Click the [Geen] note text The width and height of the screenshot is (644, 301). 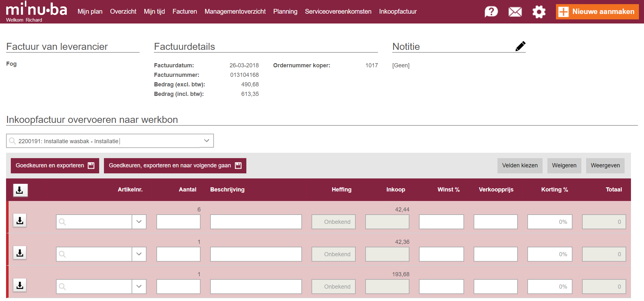(401, 65)
